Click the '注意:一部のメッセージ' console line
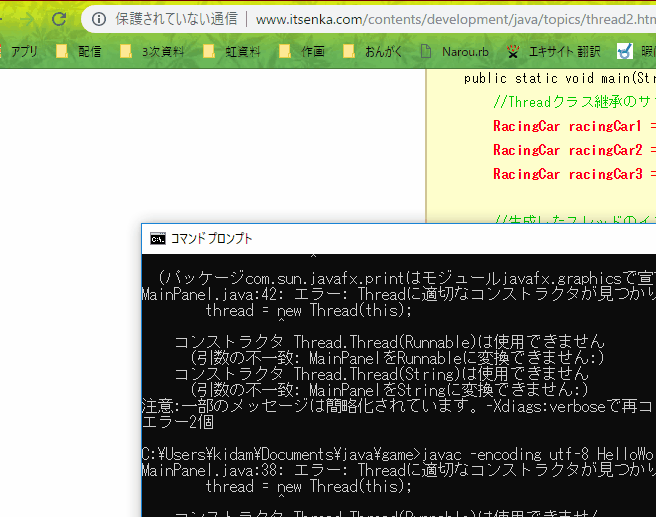The image size is (656, 517). coord(399,406)
